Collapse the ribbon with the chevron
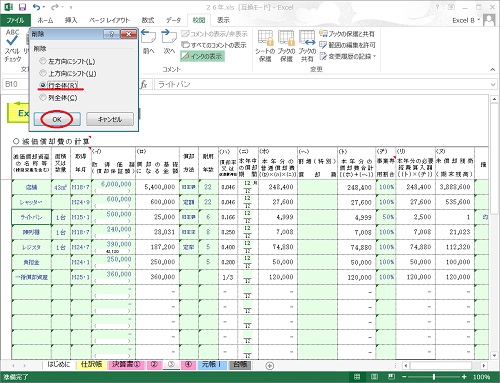This screenshot has height=383, width=500. coord(492,69)
